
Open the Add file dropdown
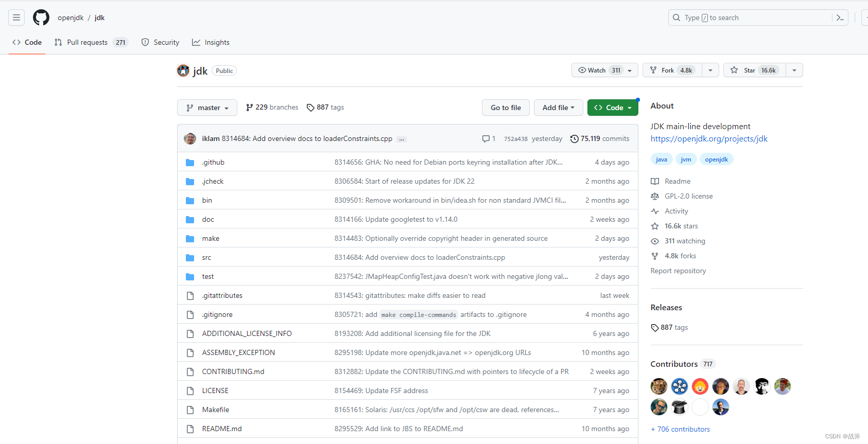[x=558, y=108]
